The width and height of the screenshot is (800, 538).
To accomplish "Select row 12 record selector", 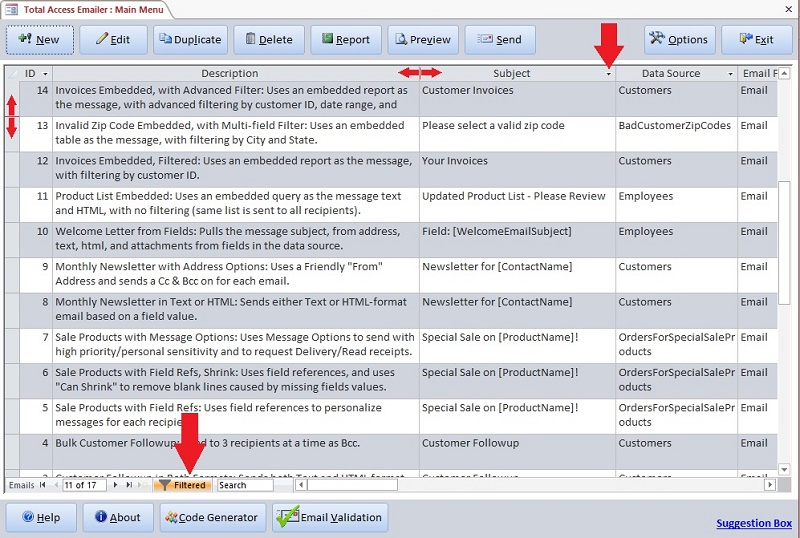I will pyautogui.click(x=12, y=169).
